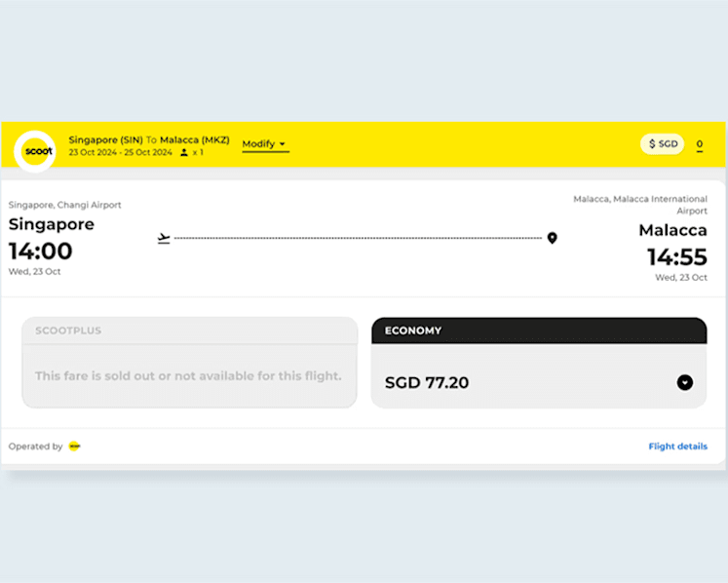Click the Modify dropdown arrow
Viewport: 728px width, 583px height.
[283, 144]
